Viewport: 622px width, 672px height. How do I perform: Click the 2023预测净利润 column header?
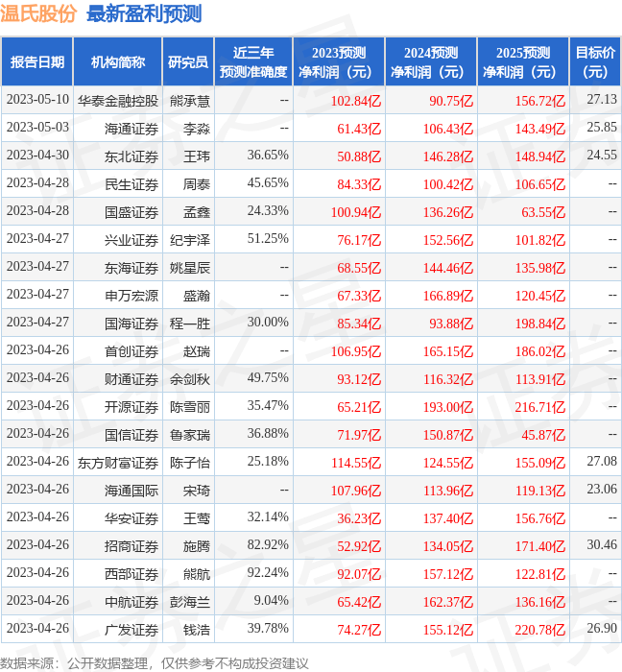pos(339,62)
